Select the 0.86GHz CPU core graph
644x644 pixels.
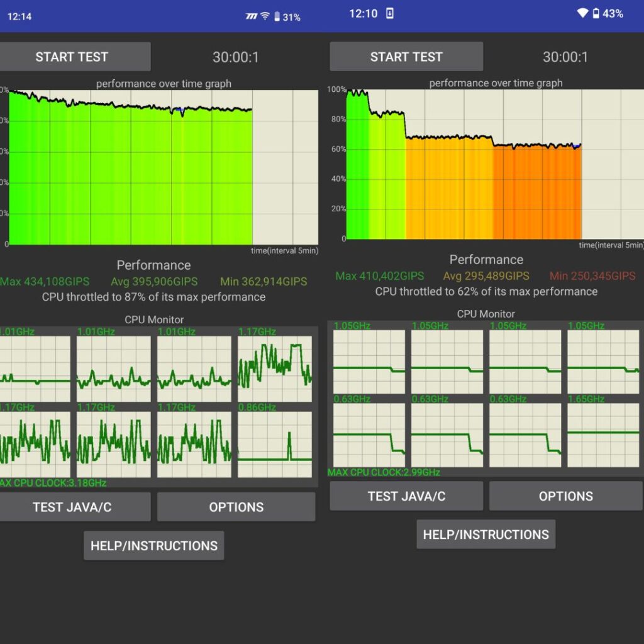click(x=275, y=445)
